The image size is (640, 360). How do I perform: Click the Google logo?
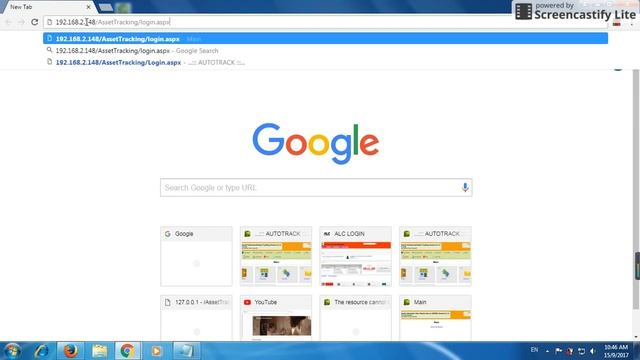pos(316,143)
